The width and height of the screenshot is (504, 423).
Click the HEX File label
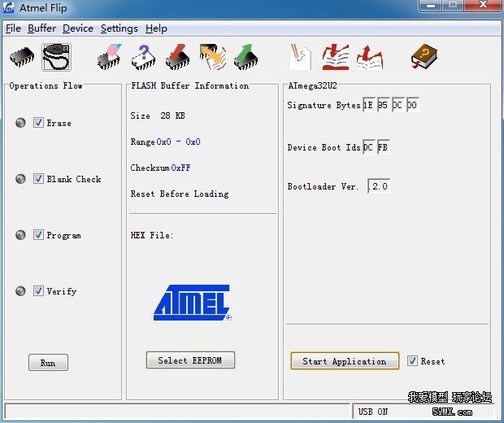pos(152,235)
